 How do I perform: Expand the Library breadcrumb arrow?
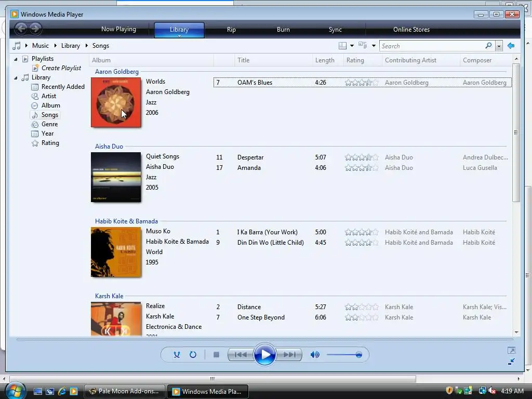pyautogui.click(x=55, y=46)
